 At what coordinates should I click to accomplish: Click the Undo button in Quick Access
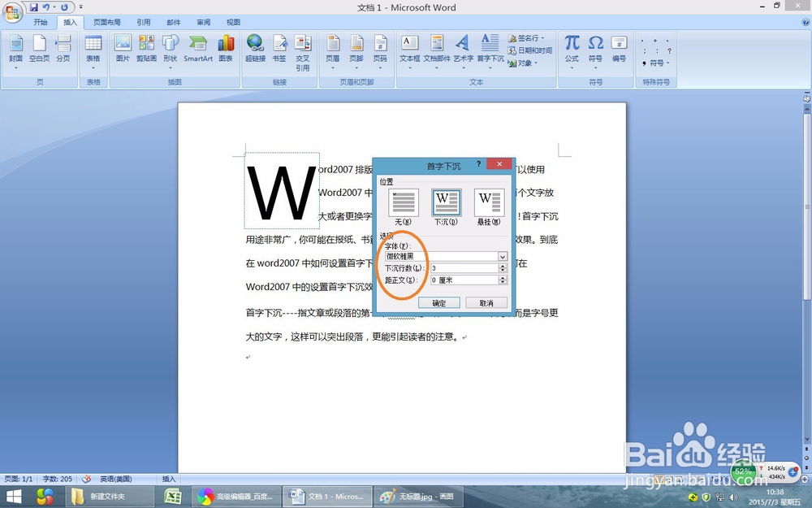point(46,7)
